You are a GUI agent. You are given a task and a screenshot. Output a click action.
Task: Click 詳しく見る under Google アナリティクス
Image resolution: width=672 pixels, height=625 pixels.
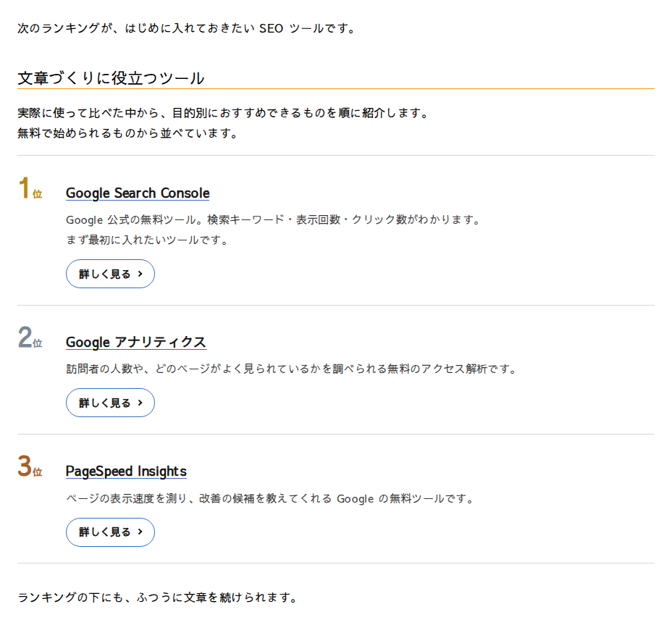click(x=110, y=403)
